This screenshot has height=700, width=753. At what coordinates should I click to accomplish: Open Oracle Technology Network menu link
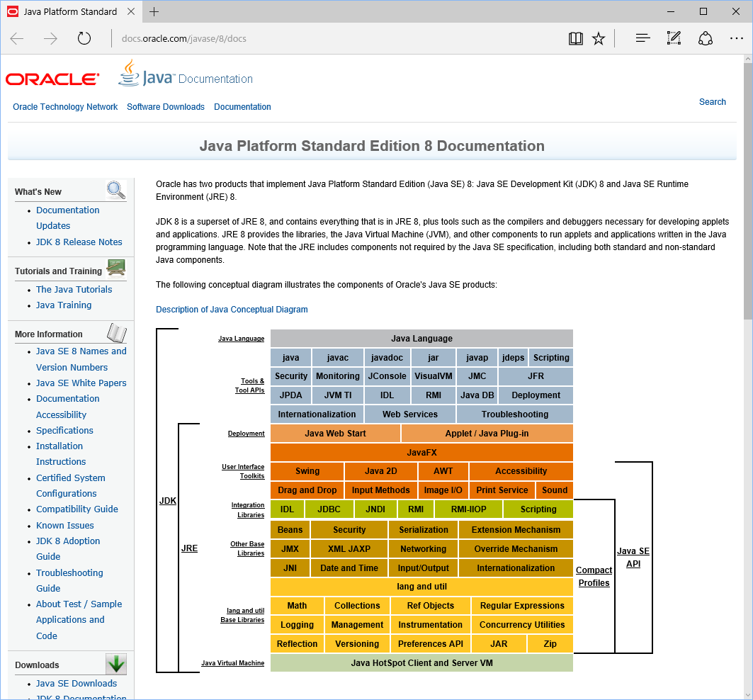(x=65, y=107)
